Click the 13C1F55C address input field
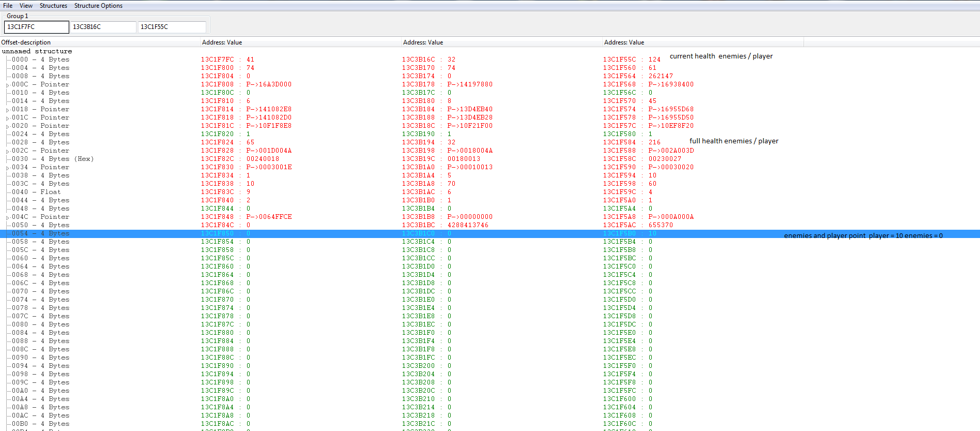This screenshot has height=431, width=980. point(172,27)
